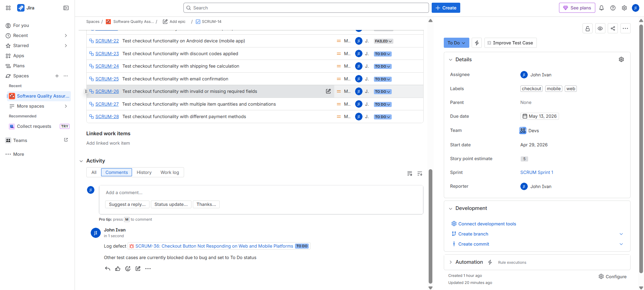Click the Add a comment field
This screenshot has height=290, width=644.
tap(261, 193)
